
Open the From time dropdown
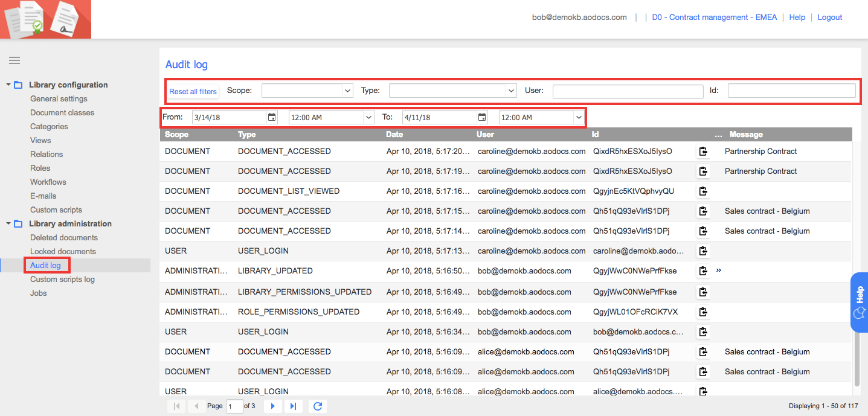368,118
